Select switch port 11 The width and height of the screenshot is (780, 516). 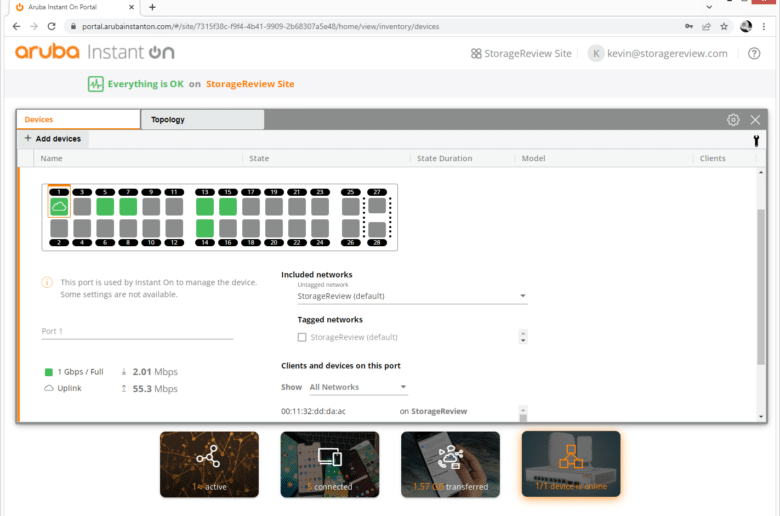174,206
